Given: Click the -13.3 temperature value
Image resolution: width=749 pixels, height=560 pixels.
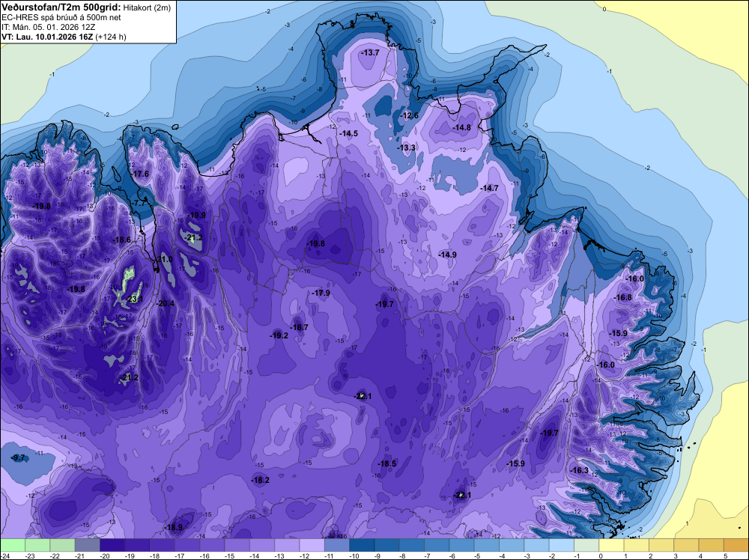Looking at the screenshot, I should (406, 148).
